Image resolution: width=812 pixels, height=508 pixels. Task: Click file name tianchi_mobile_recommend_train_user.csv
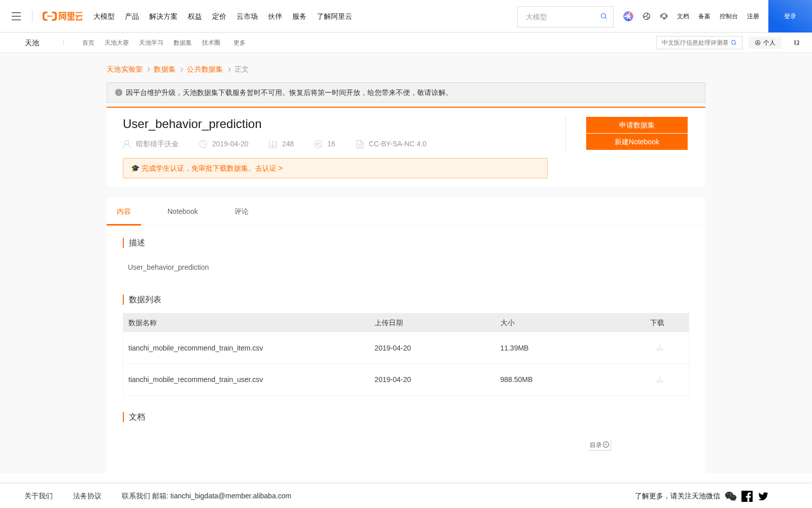[195, 379]
